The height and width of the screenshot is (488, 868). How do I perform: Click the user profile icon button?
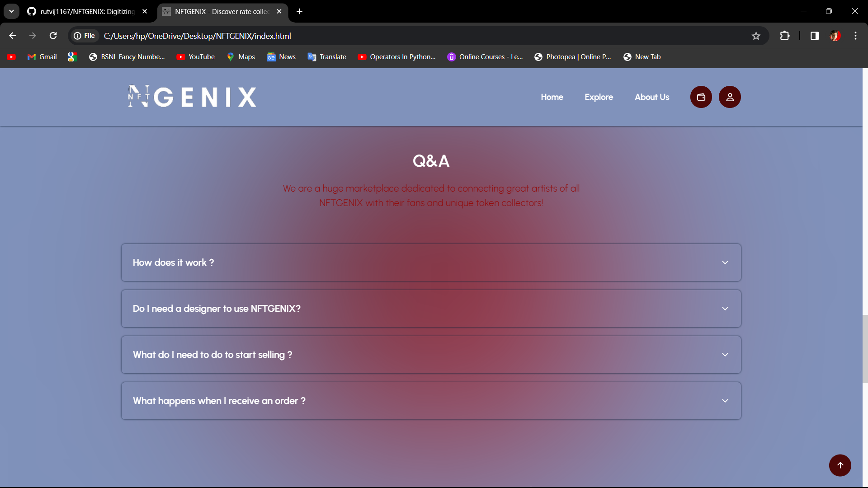point(730,97)
